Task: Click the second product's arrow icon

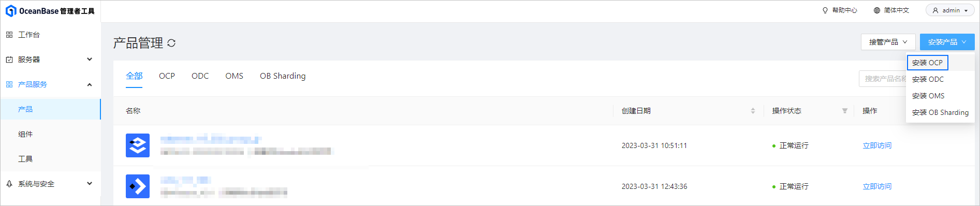Action: tap(138, 186)
